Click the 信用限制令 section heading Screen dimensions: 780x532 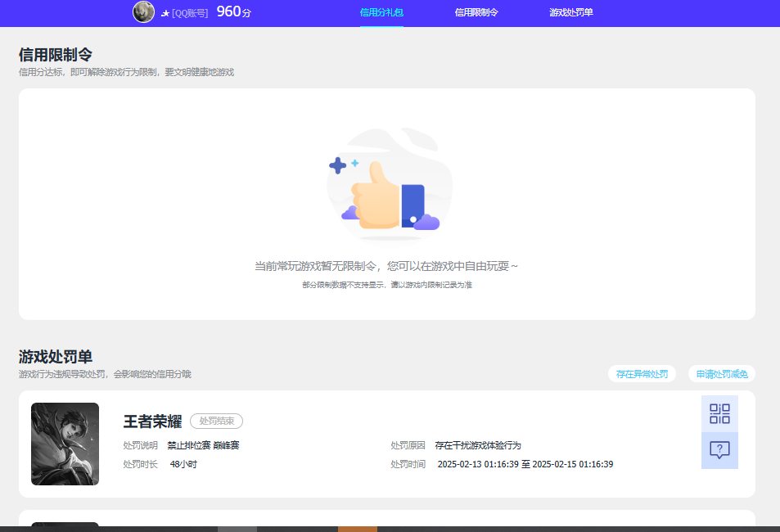56,54
